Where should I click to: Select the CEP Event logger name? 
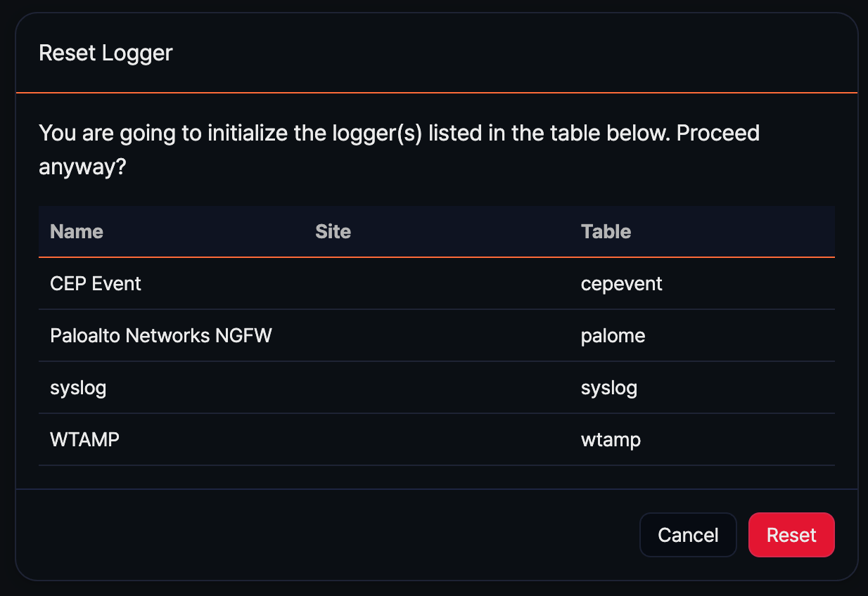(96, 284)
